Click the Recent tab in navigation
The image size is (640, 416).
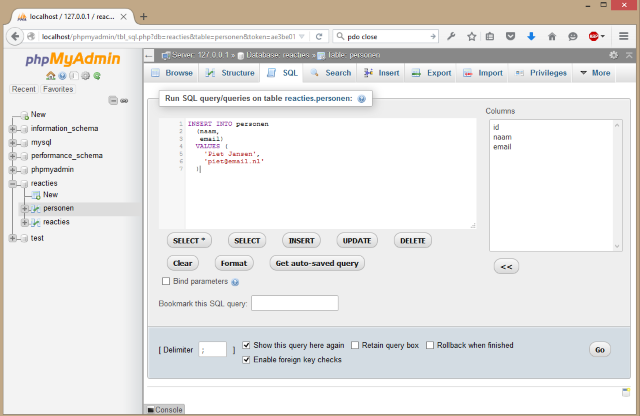point(23,89)
